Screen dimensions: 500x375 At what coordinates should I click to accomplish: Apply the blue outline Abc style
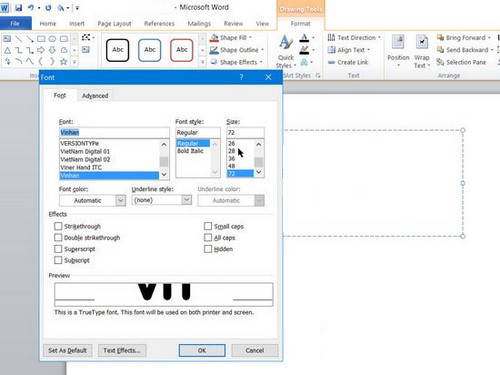pyautogui.click(x=150, y=50)
